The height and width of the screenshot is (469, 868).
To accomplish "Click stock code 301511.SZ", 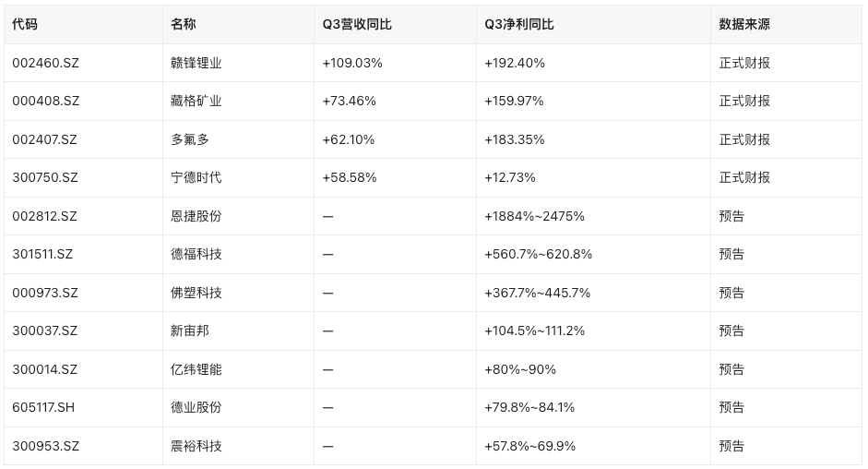I will tap(42, 254).
